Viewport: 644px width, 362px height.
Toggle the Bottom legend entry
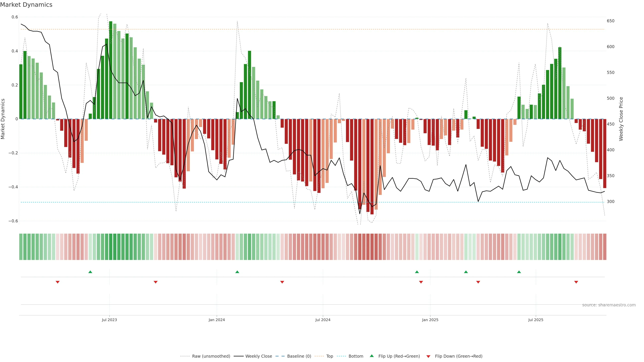[356, 356]
